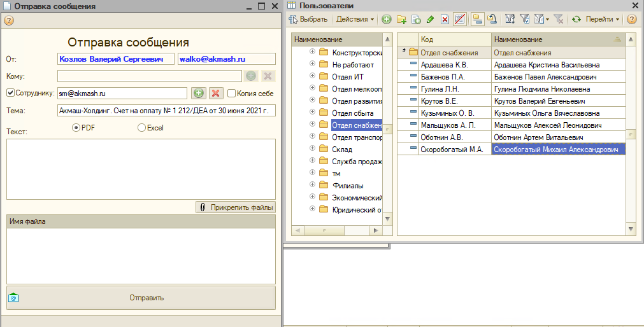The image size is (644, 327).
Task: Toggle the mark-for-deletion icon
Action: coord(459,19)
